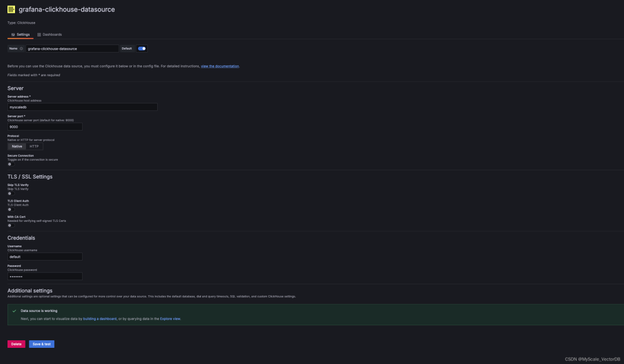Click the Save & test button
Screen dimensions: 624x364
pyautogui.click(x=42, y=344)
